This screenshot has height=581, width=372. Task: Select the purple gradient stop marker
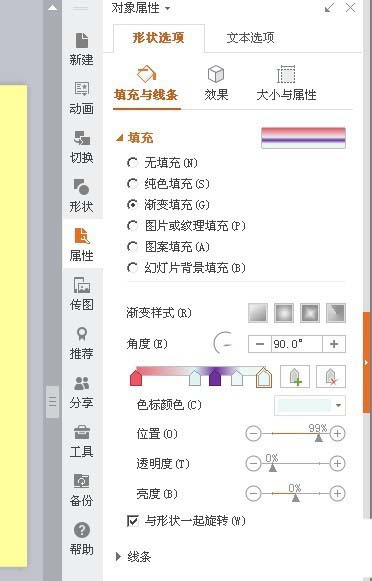[215, 378]
